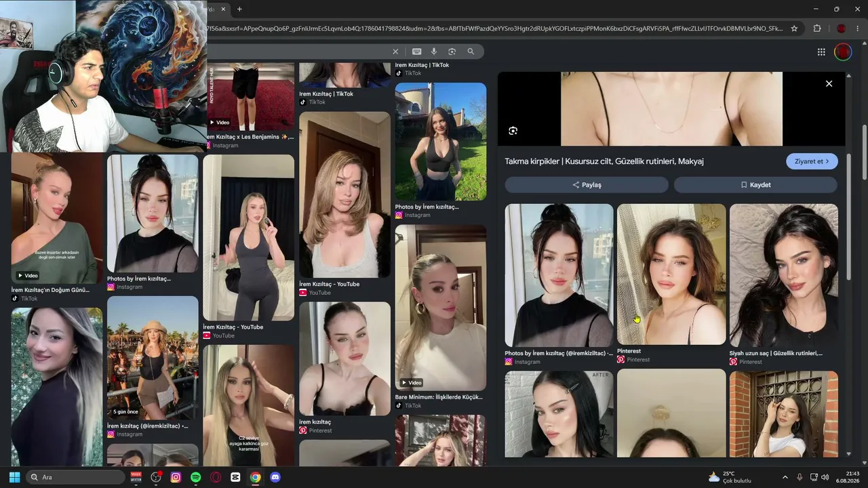Open the related thumbnail labeled 'AFTER'
The height and width of the screenshot is (488, 868).
tap(559, 413)
